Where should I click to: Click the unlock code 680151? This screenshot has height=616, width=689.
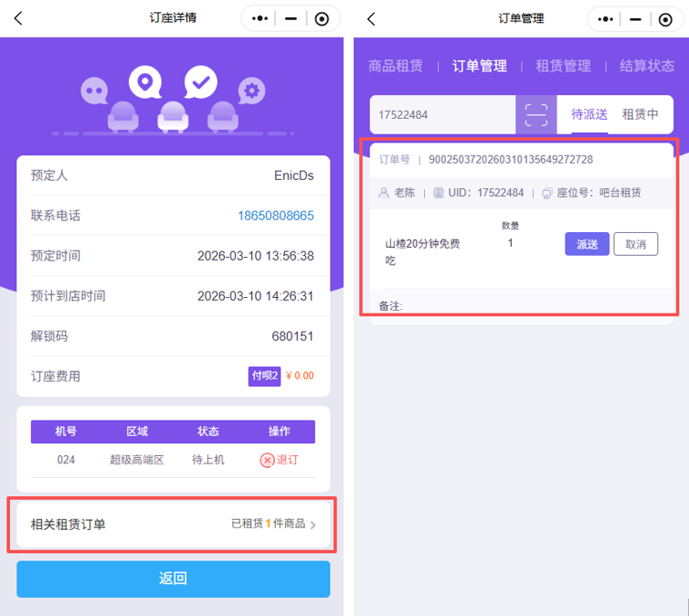click(292, 336)
